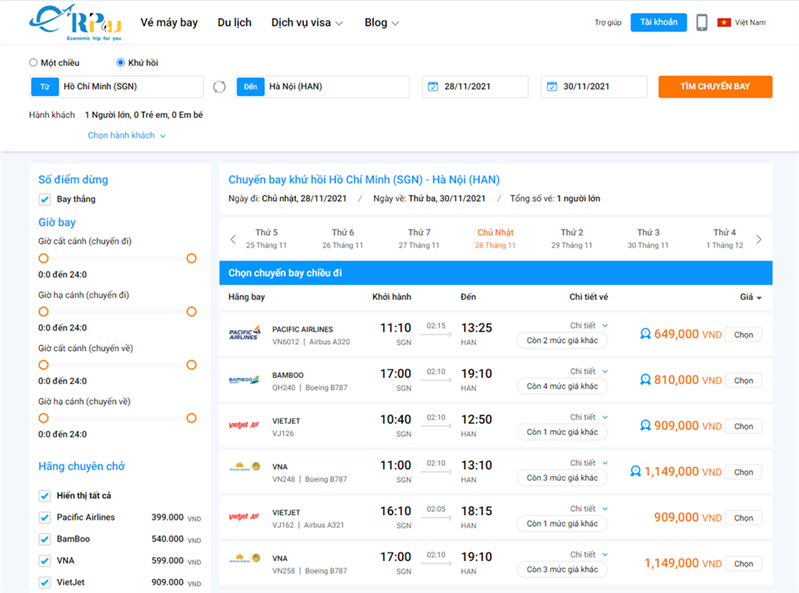
Task: Click Bamboo logo in QH240 row
Action: pyautogui.click(x=245, y=380)
